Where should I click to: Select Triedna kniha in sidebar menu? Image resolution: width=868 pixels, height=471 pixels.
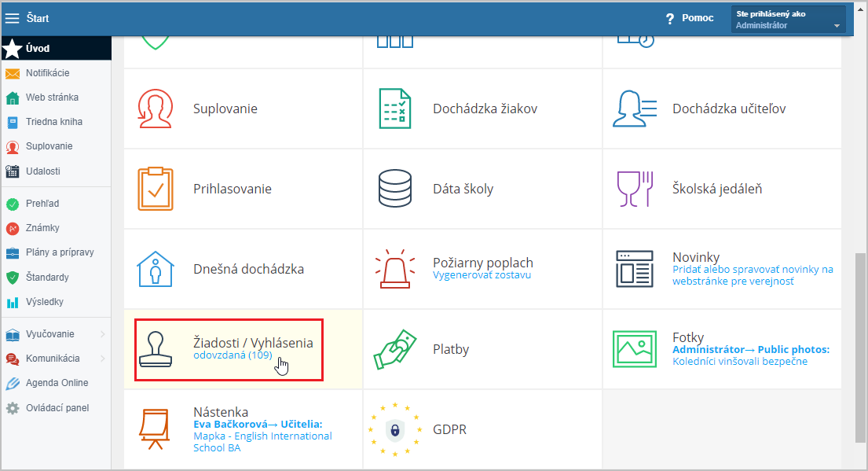click(x=54, y=122)
